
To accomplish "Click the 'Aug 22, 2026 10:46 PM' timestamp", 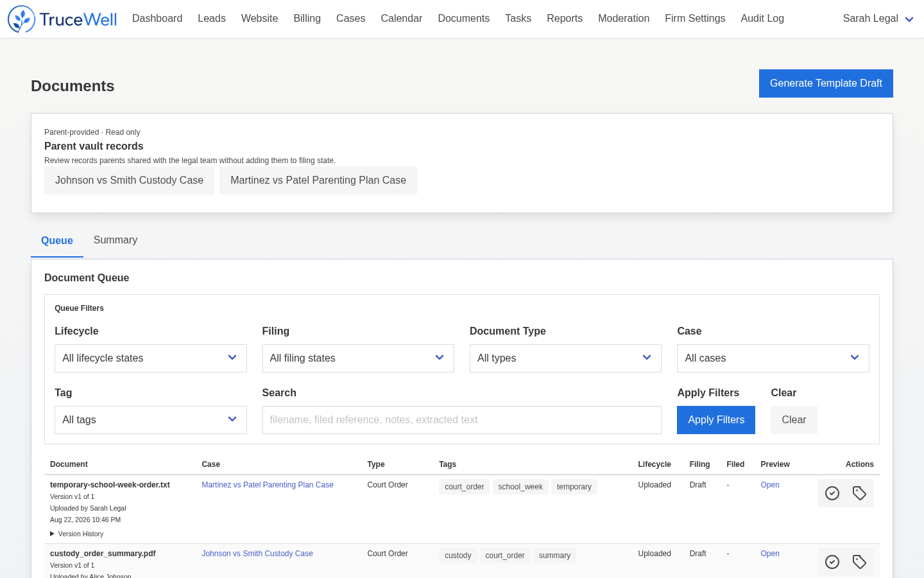I will pyautogui.click(x=85, y=520).
